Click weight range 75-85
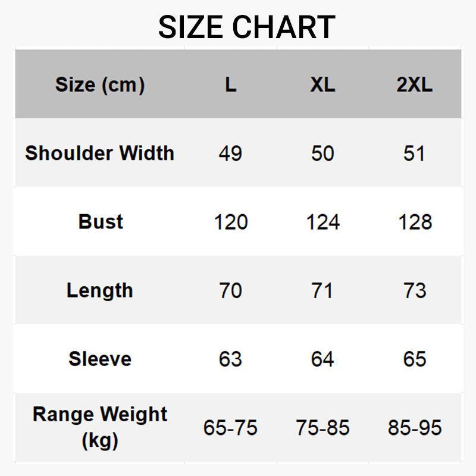This screenshot has height=476, width=476. tap(322, 428)
